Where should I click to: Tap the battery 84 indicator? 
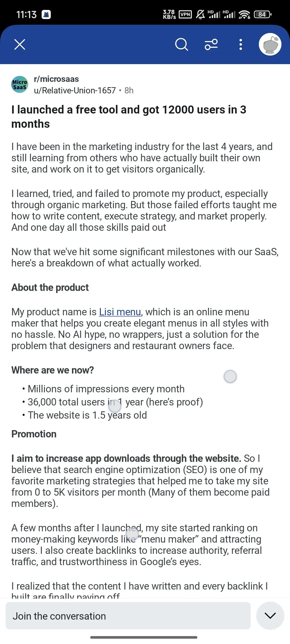coord(263,14)
